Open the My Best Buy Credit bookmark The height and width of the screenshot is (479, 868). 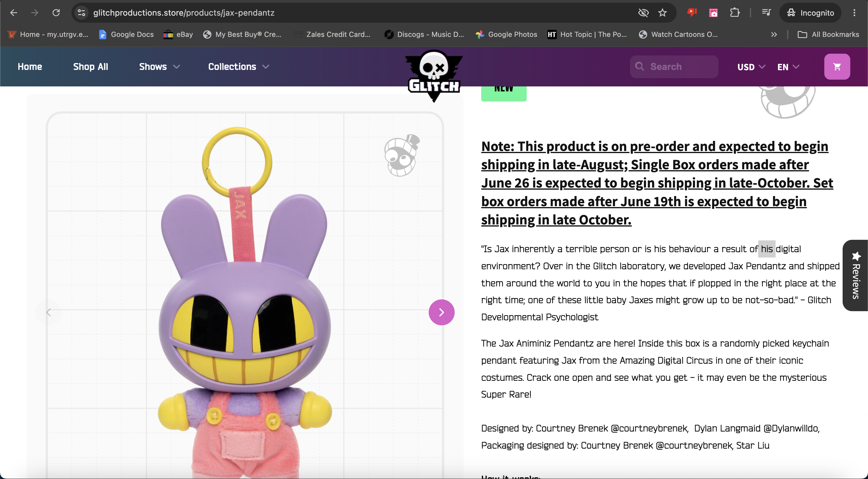[x=242, y=34]
